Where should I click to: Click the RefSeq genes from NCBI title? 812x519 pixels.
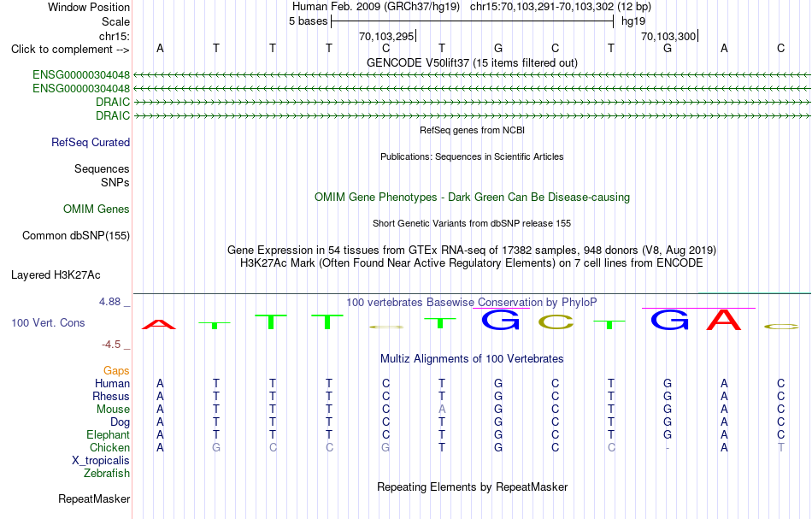coord(472,130)
